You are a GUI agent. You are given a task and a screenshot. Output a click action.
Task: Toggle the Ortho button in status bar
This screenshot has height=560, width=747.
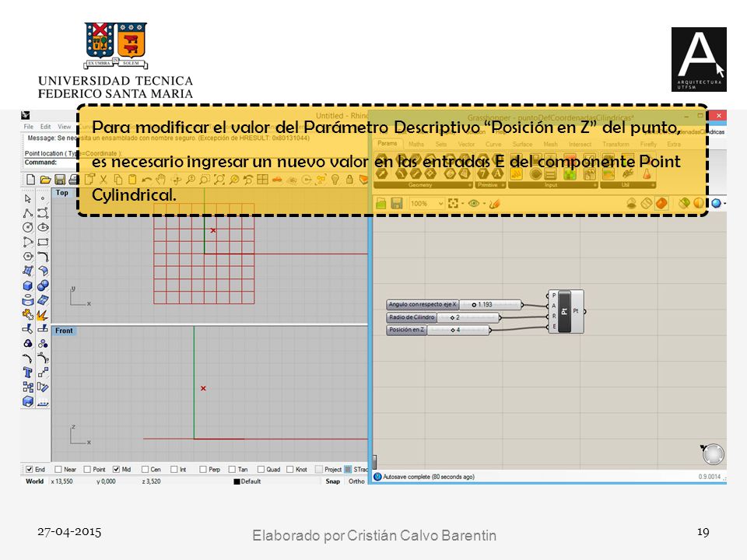pos(356,481)
